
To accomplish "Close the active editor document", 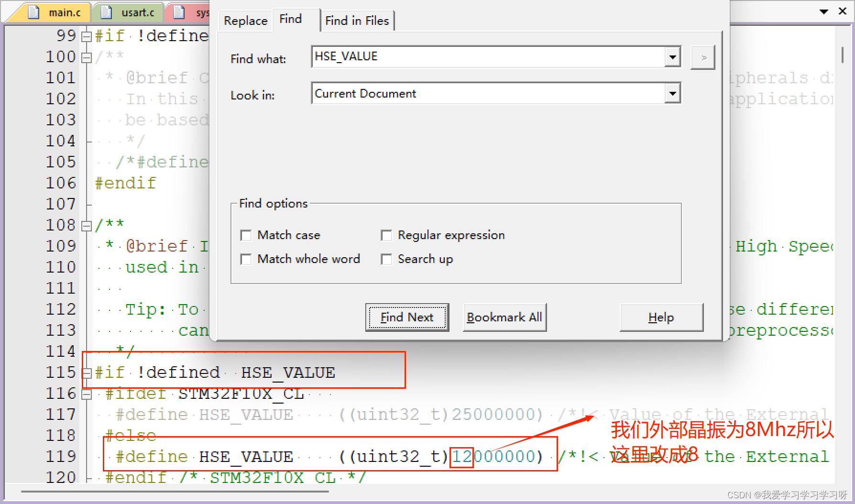I will click(843, 11).
